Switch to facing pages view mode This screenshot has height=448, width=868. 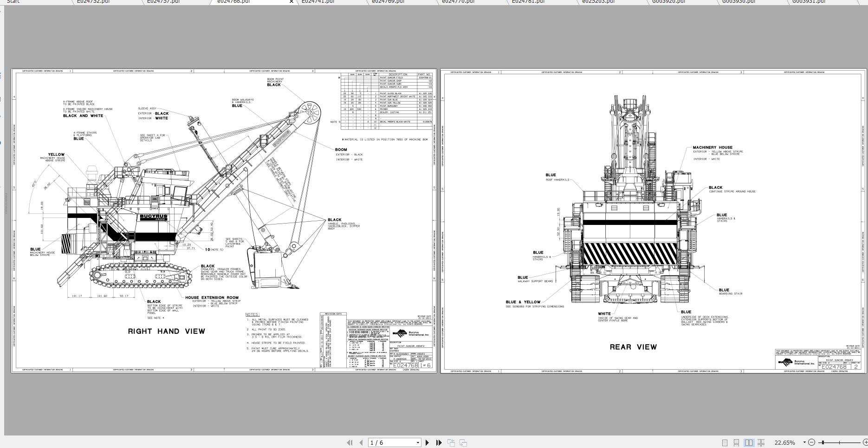click(x=750, y=442)
